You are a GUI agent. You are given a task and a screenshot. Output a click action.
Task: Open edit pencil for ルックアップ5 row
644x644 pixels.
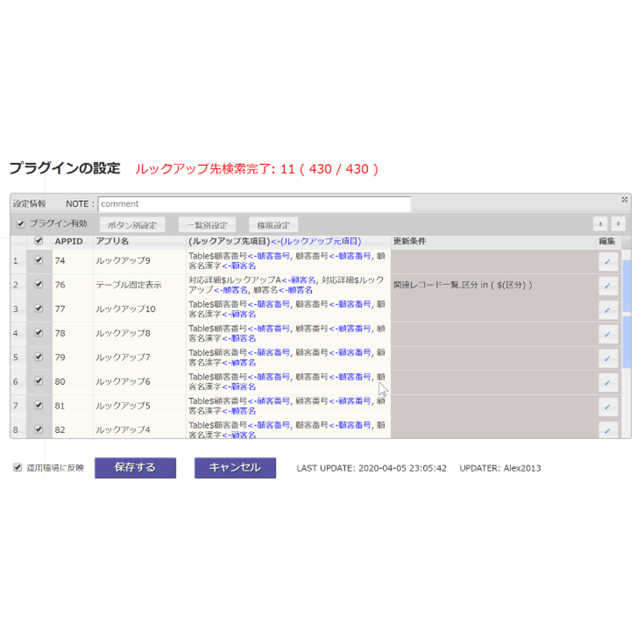click(608, 407)
